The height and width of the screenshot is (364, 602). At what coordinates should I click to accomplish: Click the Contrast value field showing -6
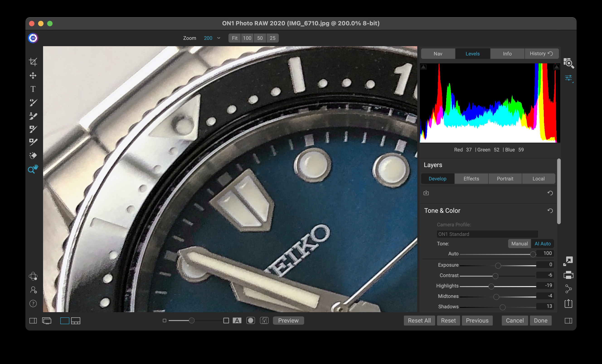point(545,275)
